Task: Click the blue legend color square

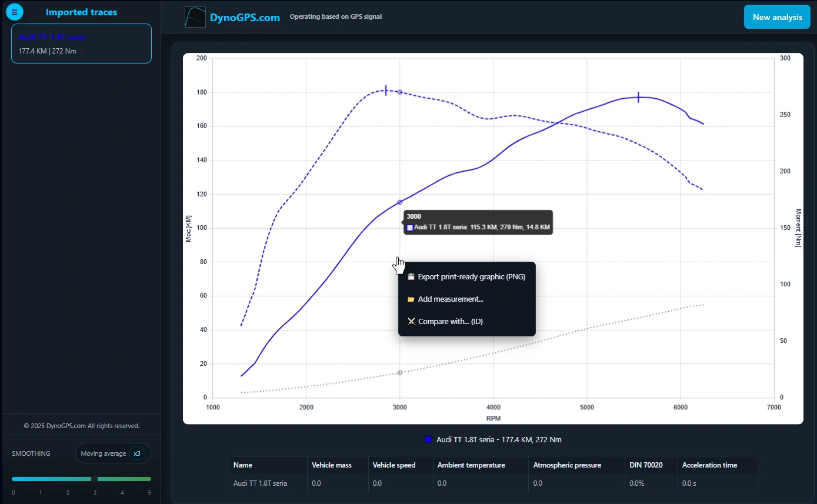Action: click(x=429, y=439)
